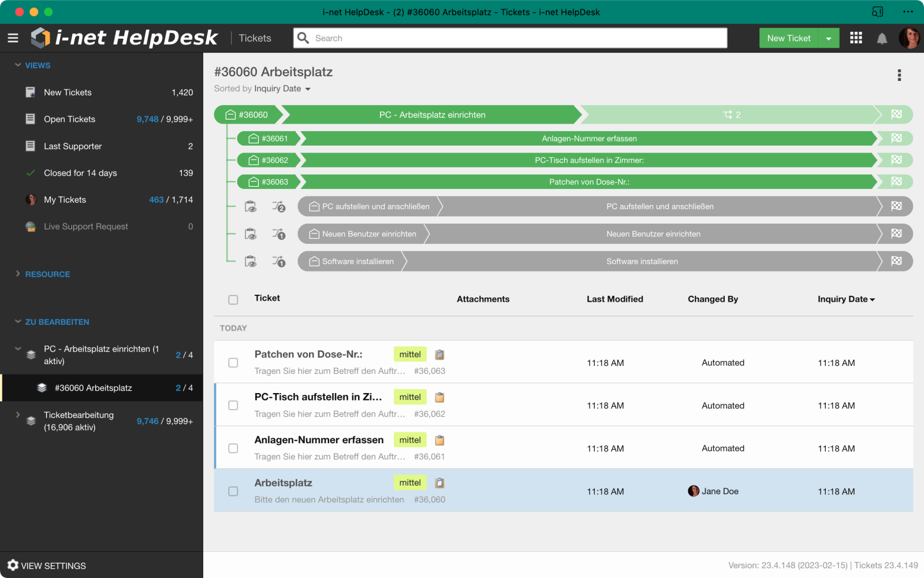Open the My Tickets view
The image size is (924, 578).
click(x=65, y=199)
